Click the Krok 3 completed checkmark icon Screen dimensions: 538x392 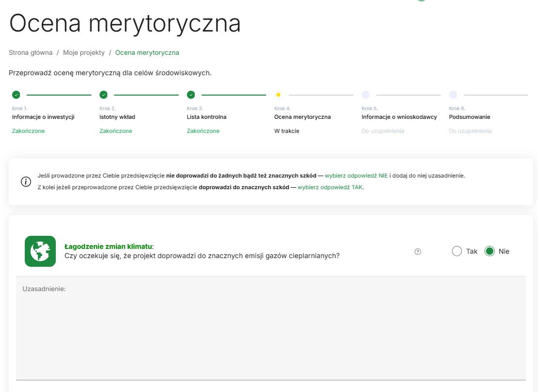tap(191, 95)
